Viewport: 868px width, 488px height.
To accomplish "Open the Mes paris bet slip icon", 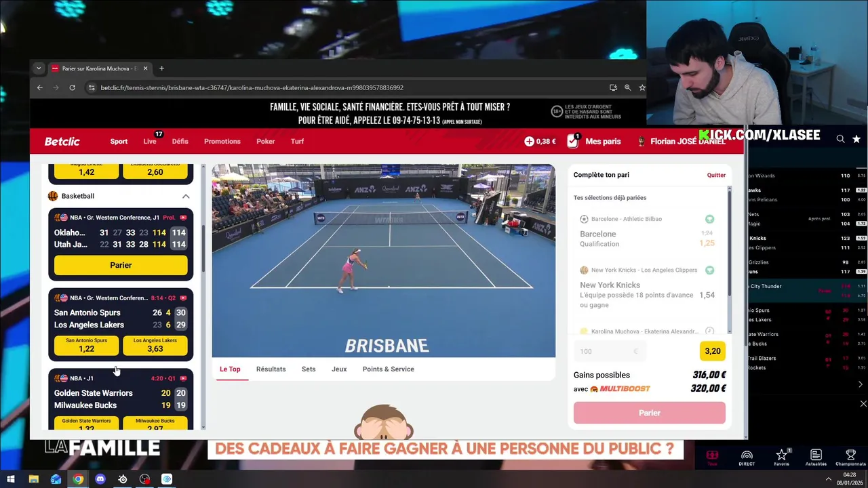I will 572,141.
